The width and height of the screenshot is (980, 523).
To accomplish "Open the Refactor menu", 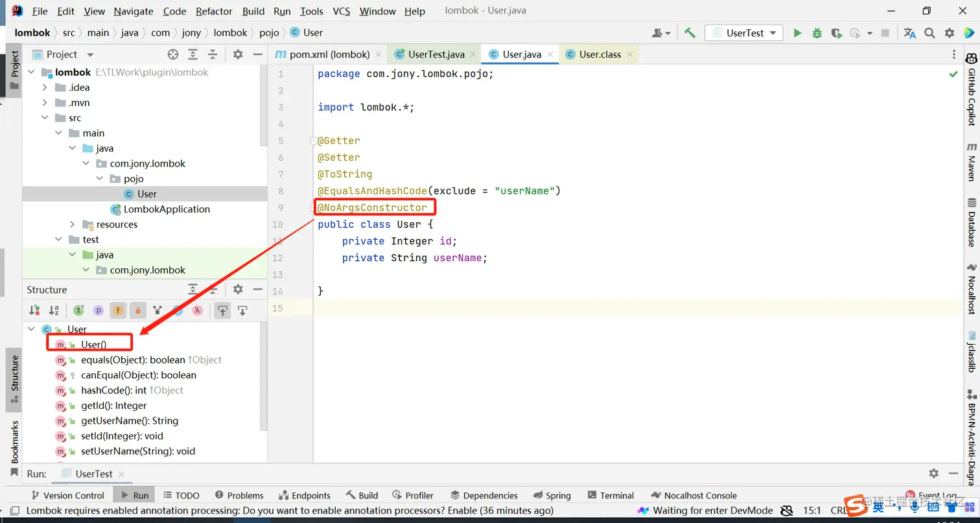I will (x=214, y=11).
